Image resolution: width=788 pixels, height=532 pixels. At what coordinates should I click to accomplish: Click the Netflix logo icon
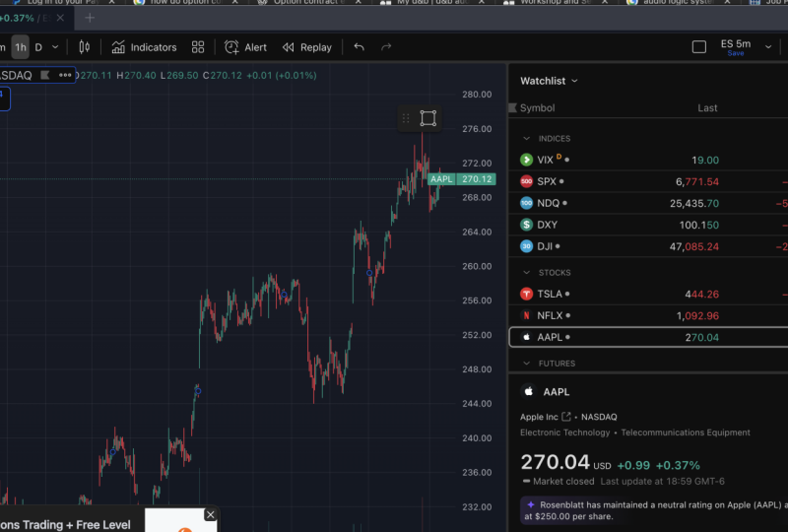[526, 316]
